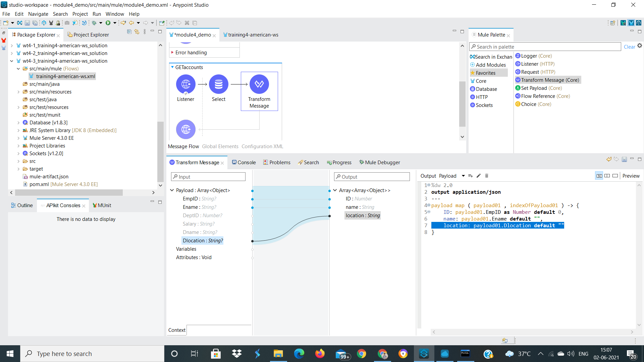The height and width of the screenshot is (362, 644).
Task: Select the Select database component icon
Action: (x=218, y=84)
